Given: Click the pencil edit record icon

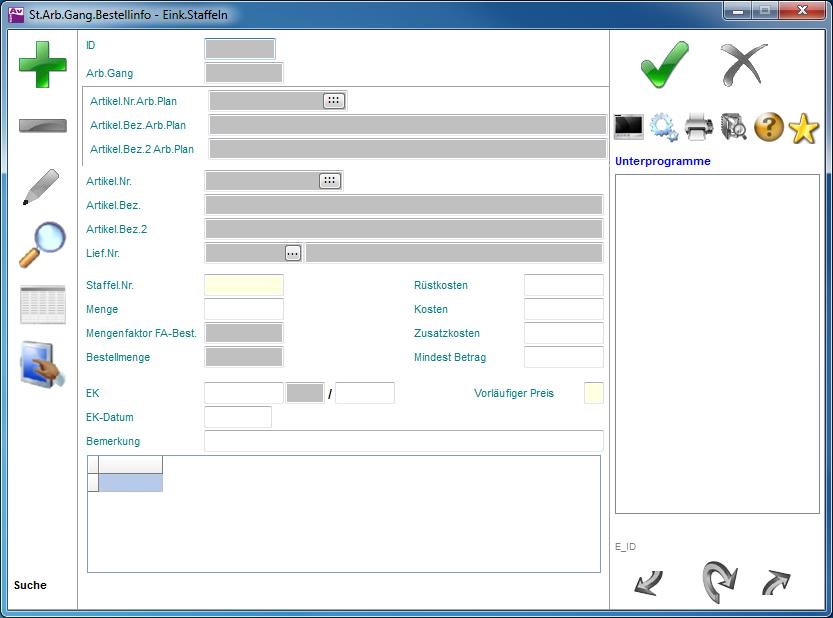Looking at the screenshot, I should tap(41, 187).
